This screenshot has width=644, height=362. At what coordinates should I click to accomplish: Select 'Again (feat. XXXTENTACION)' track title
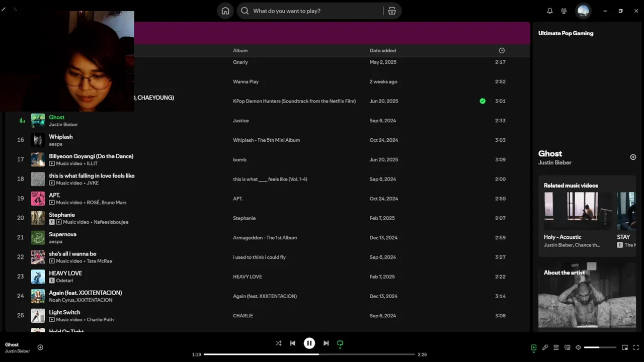[x=86, y=293]
